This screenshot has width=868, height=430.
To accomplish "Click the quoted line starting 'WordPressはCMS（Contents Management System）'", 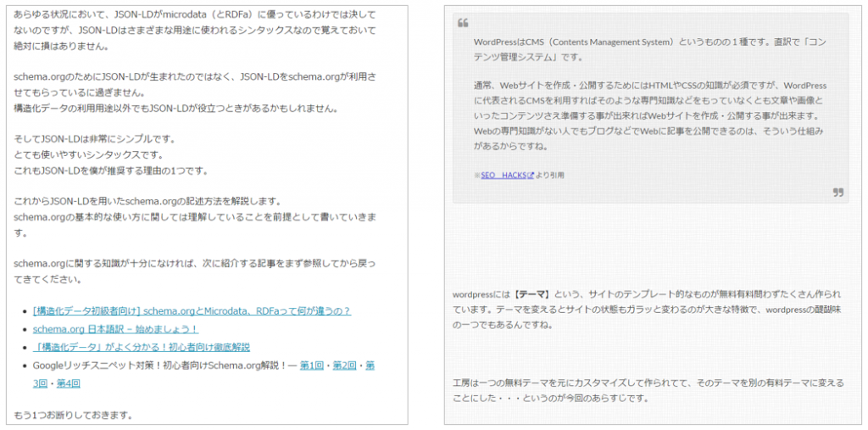I will tap(650, 42).
